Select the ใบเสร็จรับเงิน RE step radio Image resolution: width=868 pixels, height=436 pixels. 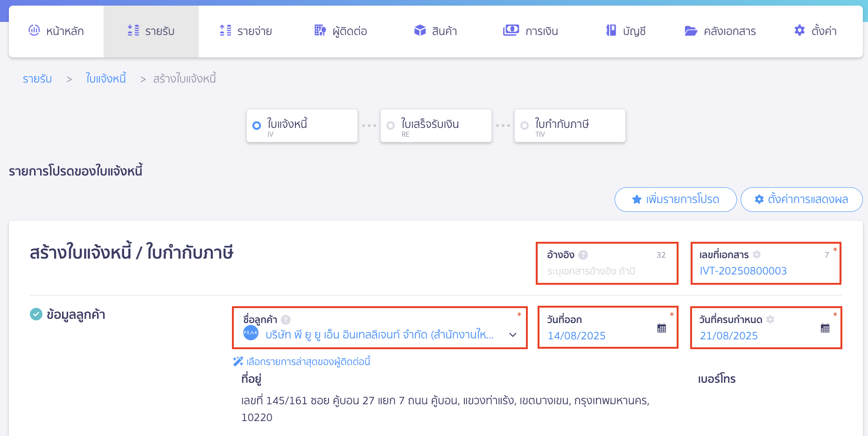click(390, 125)
